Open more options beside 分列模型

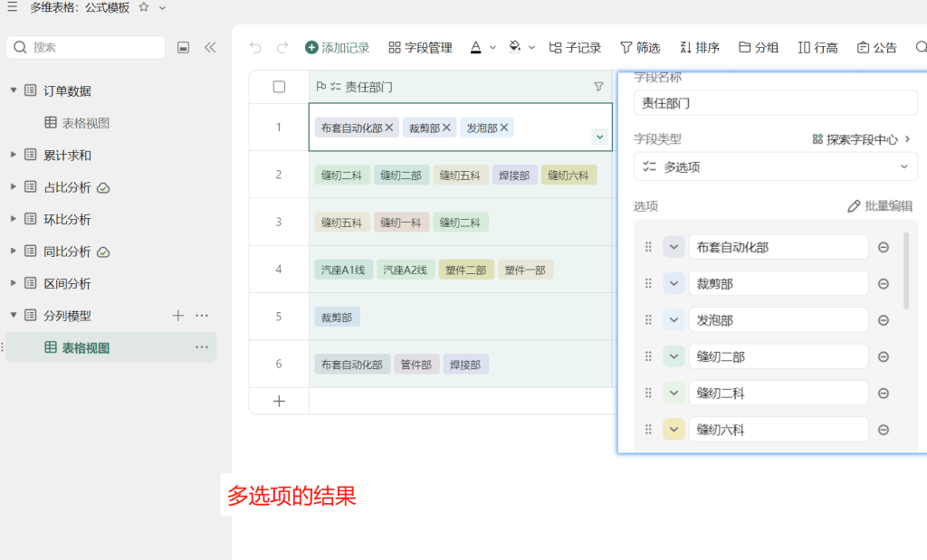[202, 316]
